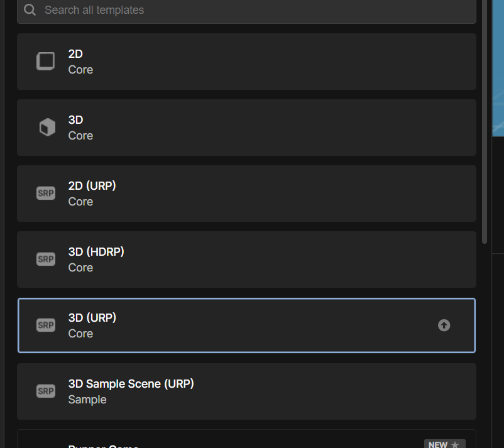Viewport: 504px width, 448px height.
Task: Click the up-arrow icon on 3D (URP)
Action: pyautogui.click(x=444, y=325)
